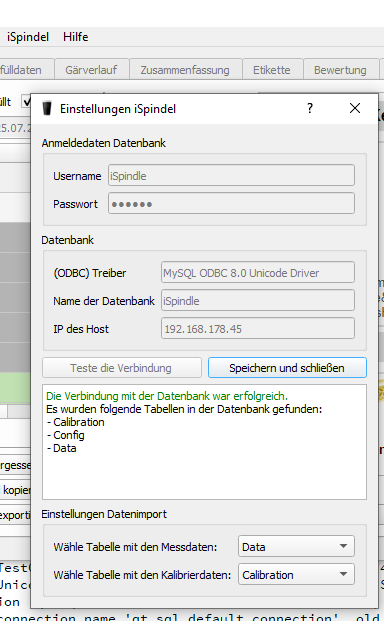Open the iSpindel menu
This screenshot has width=384, height=621.
(28, 37)
